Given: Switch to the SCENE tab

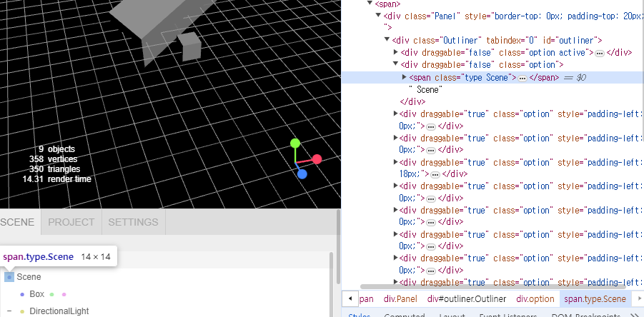Looking at the screenshot, I should pyautogui.click(x=17, y=222).
